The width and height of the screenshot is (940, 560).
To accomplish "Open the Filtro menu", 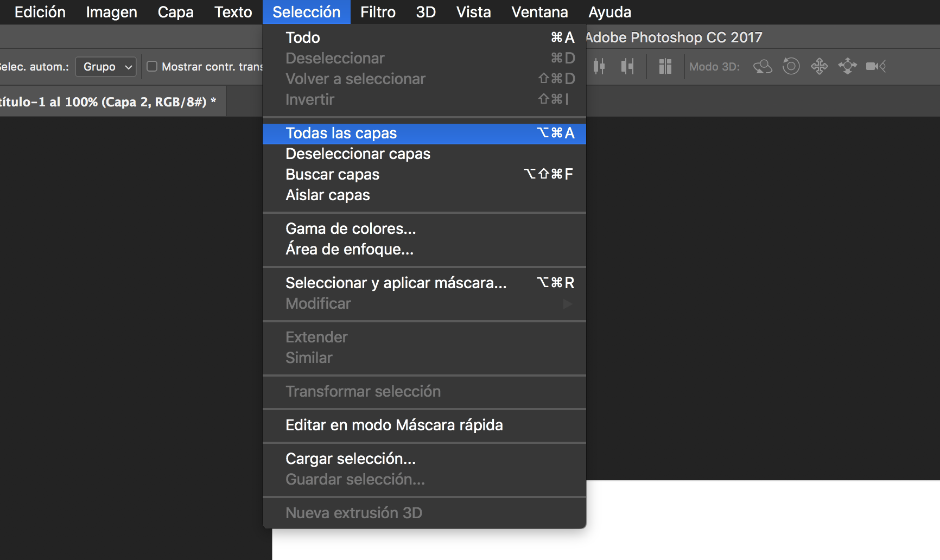I will (x=378, y=12).
